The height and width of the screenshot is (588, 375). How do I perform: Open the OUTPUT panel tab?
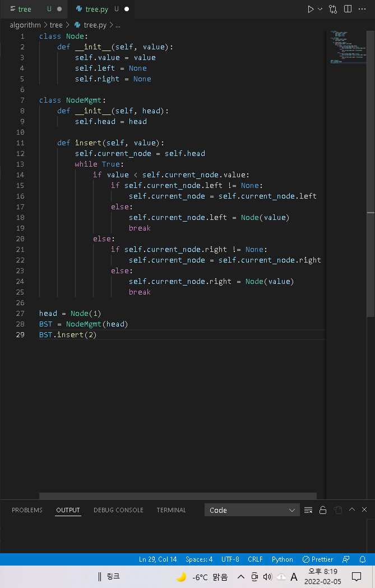[68, 510]
